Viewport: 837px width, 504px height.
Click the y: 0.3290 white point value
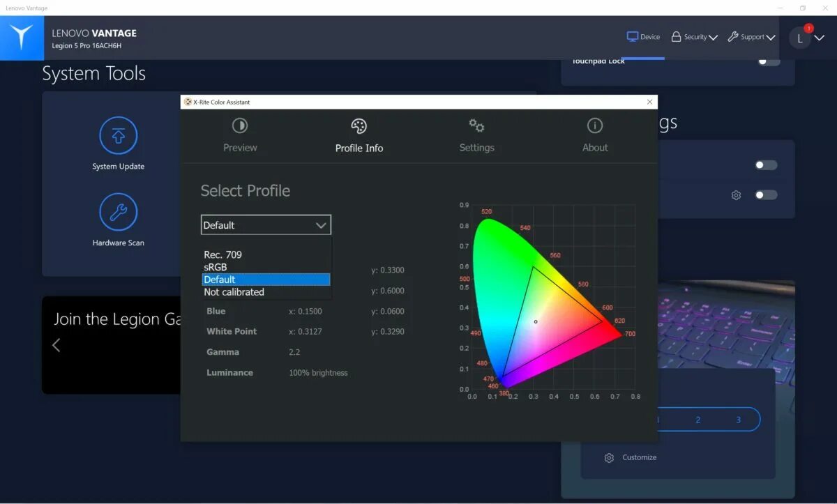pyautogui.click(x=388, y=332)
